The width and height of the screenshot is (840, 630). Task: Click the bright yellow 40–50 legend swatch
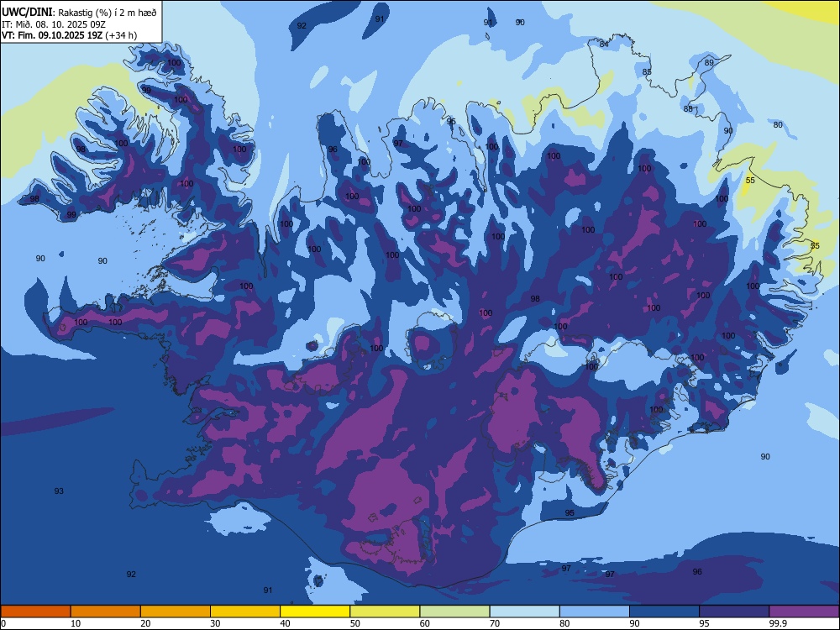click(x=315, y=612)
